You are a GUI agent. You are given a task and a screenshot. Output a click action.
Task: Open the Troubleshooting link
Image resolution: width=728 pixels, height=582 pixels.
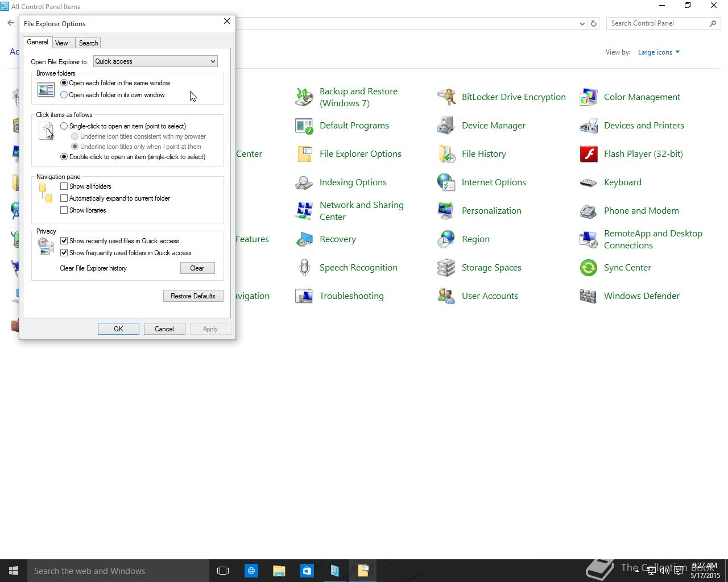click(x=351, y=296)
